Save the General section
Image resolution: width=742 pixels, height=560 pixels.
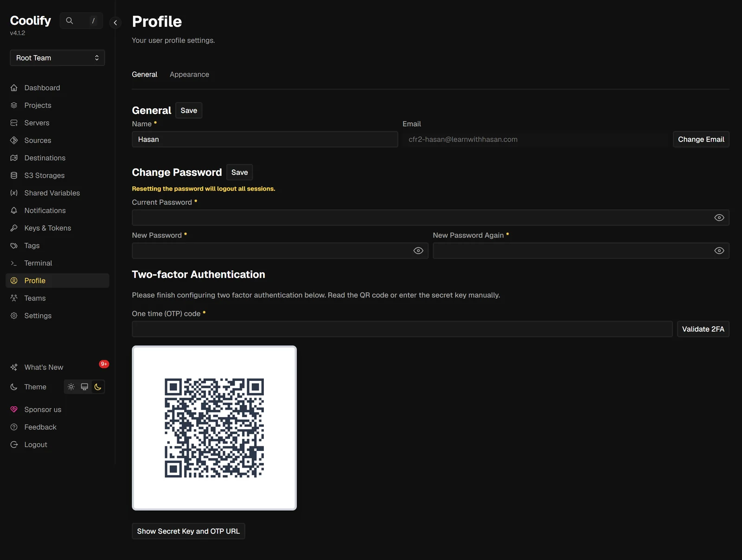pyautogui.click(x=189, y=110)
